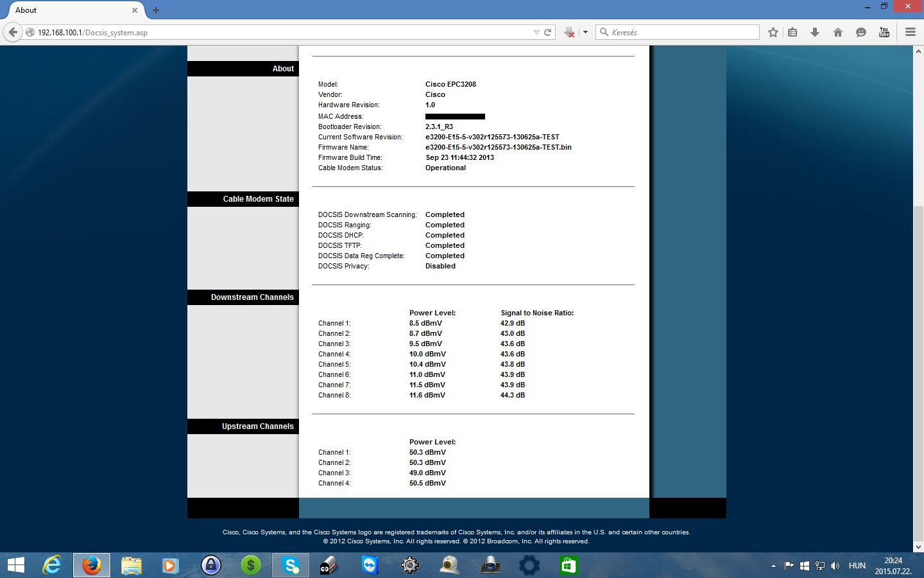Viewport: 924px width, 578px height.
Task: Click the Cable Modem State header
Action: (x=243, y=199)
